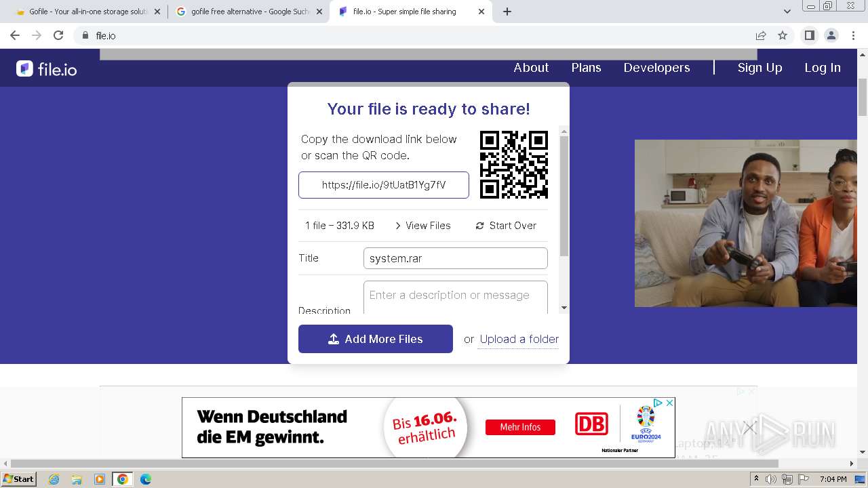Viewport: 868px width, 488px height.
Task: Select the file.io tab
Action: (410, 12)
